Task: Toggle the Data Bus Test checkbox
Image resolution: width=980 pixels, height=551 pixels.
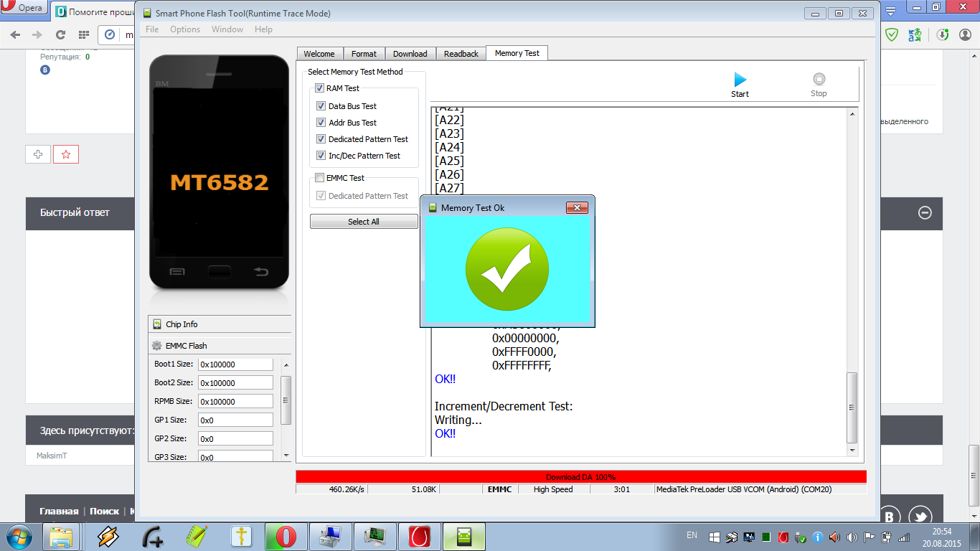Action: pyautogui.click(x=321, y=106)
